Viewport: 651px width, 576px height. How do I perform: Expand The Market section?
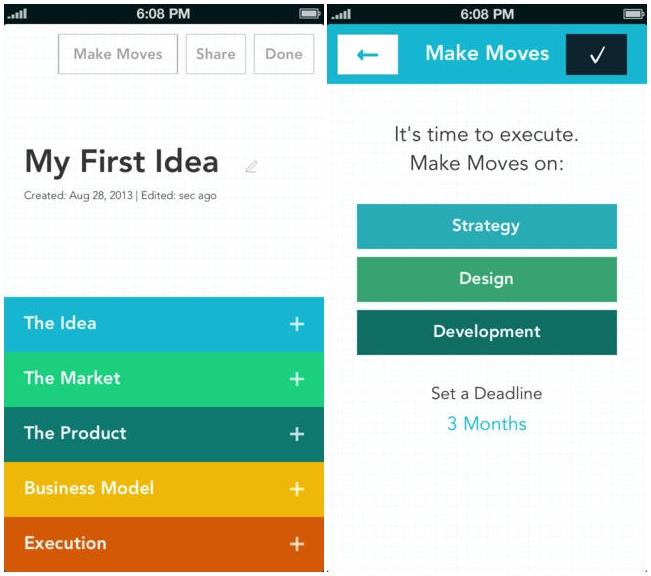[x=164, y=379]
